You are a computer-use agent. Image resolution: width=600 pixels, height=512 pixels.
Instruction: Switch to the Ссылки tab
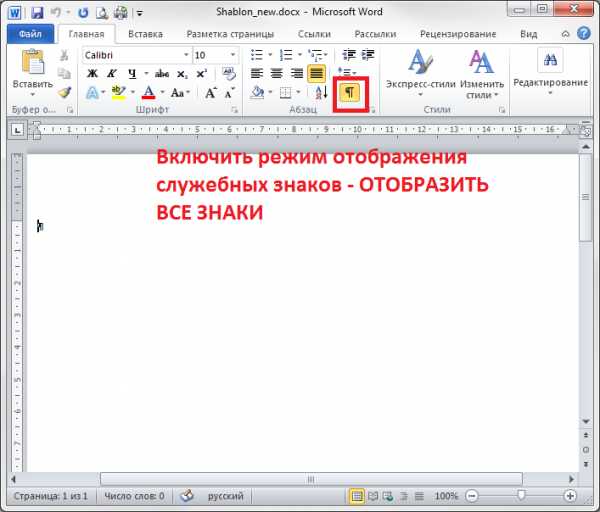pos(314,34)
